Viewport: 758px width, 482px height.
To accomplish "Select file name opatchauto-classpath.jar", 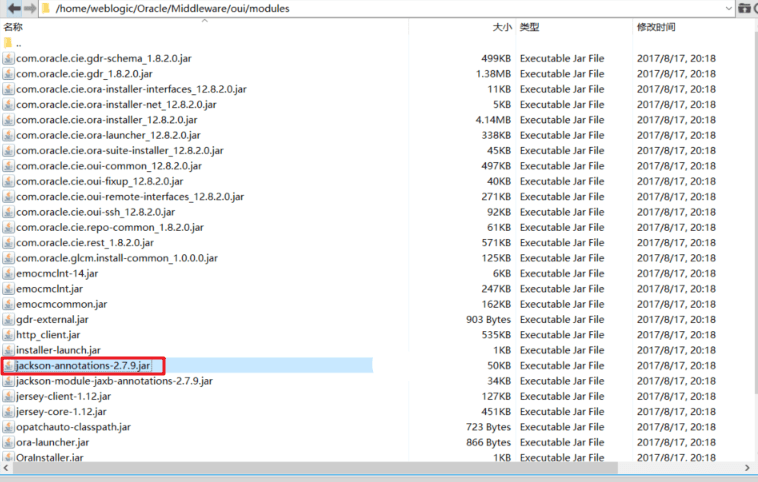I will tap(73, 427).
